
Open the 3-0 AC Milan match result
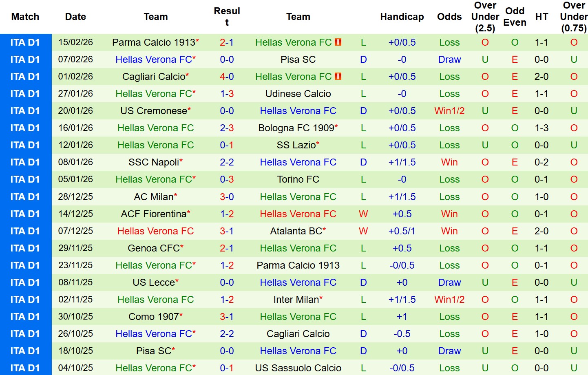click(x=227, y=197)
